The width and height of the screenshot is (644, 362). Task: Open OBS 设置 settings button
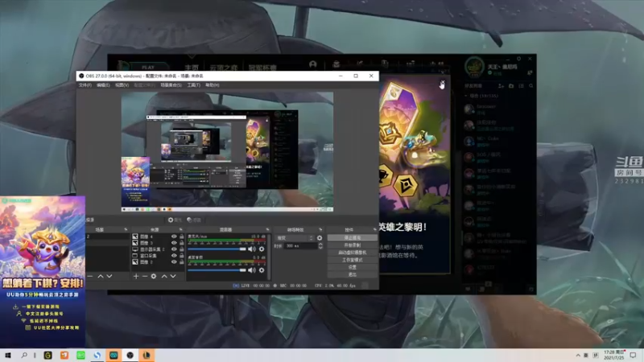[353, 267]
